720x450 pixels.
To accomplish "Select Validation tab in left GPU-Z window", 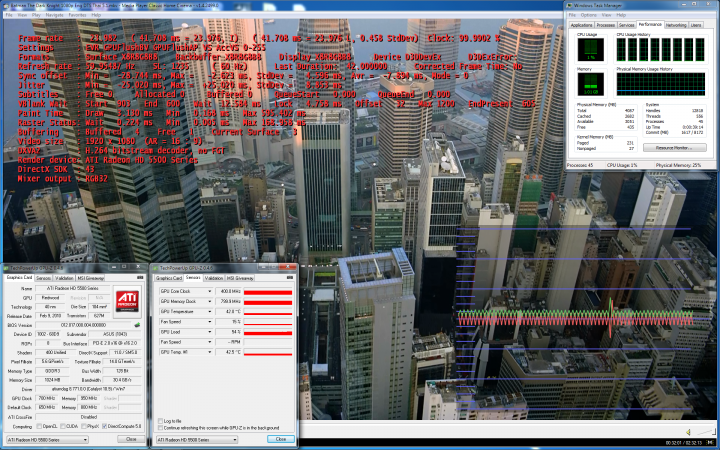I will (x=64, y=278).
